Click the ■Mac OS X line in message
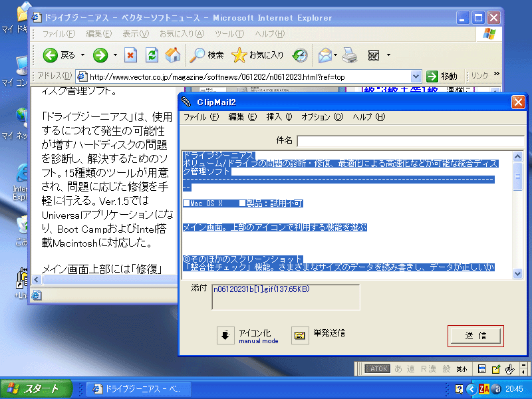The width and height of the screenshot is (532, 399). tap(243, 203)
